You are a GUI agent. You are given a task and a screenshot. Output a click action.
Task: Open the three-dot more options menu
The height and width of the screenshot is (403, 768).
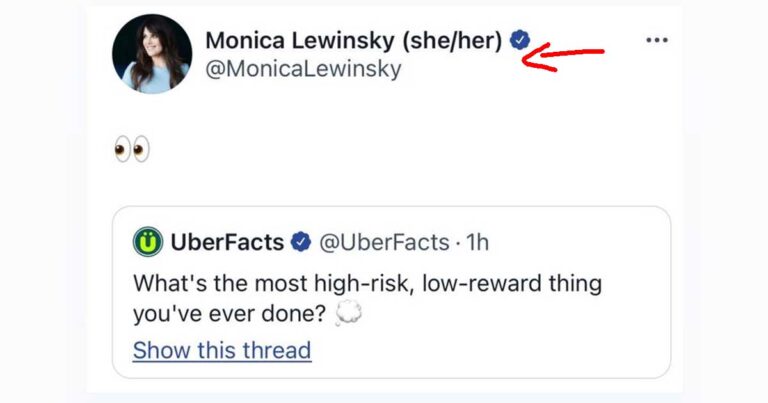(656, 40)
